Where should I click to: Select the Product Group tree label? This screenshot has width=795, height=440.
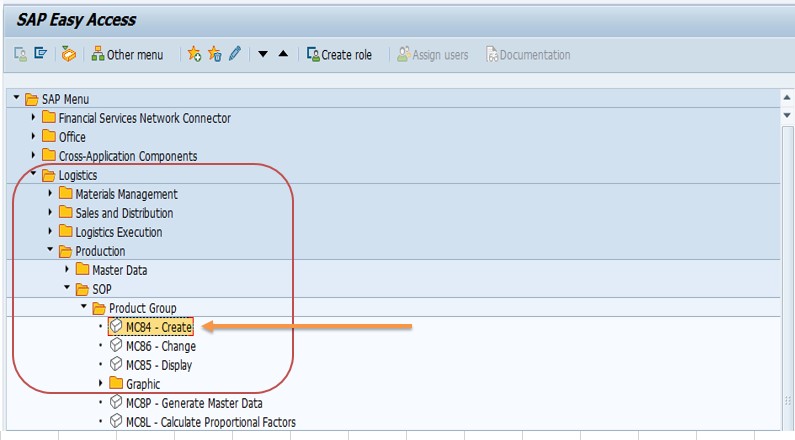pyautogui.click(x=142, y=308)
